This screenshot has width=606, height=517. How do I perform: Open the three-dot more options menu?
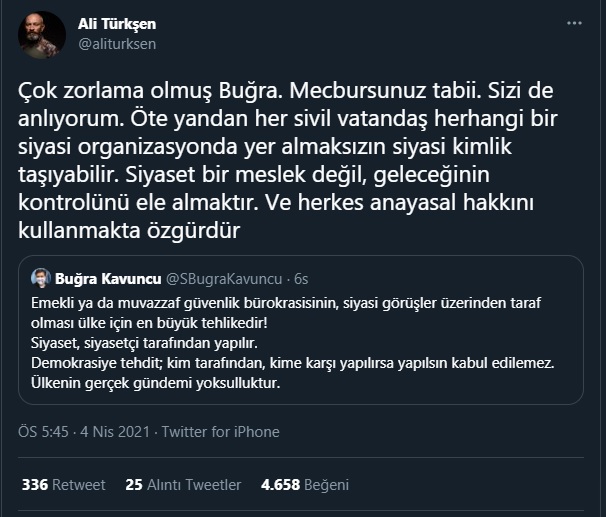[573, 23]
